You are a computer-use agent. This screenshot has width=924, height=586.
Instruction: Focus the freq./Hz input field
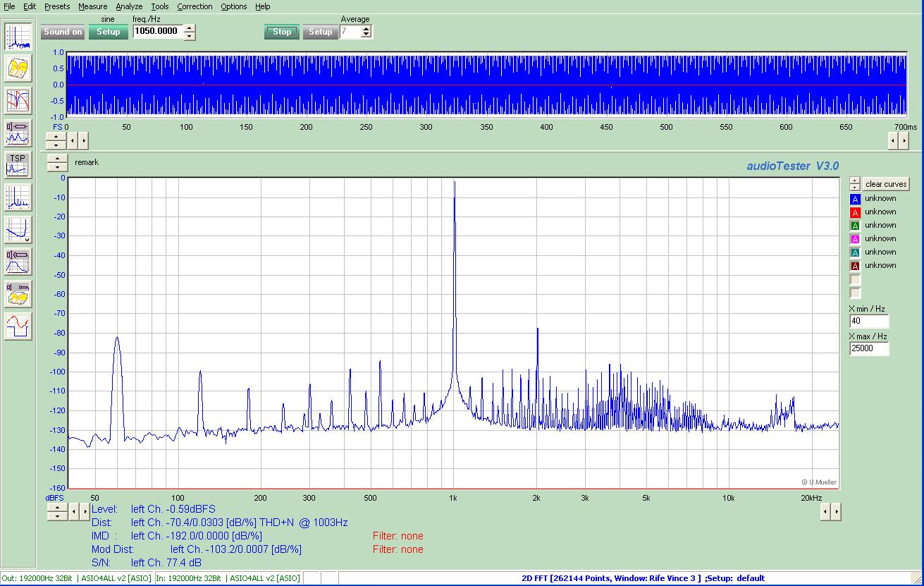pos(158,31)
